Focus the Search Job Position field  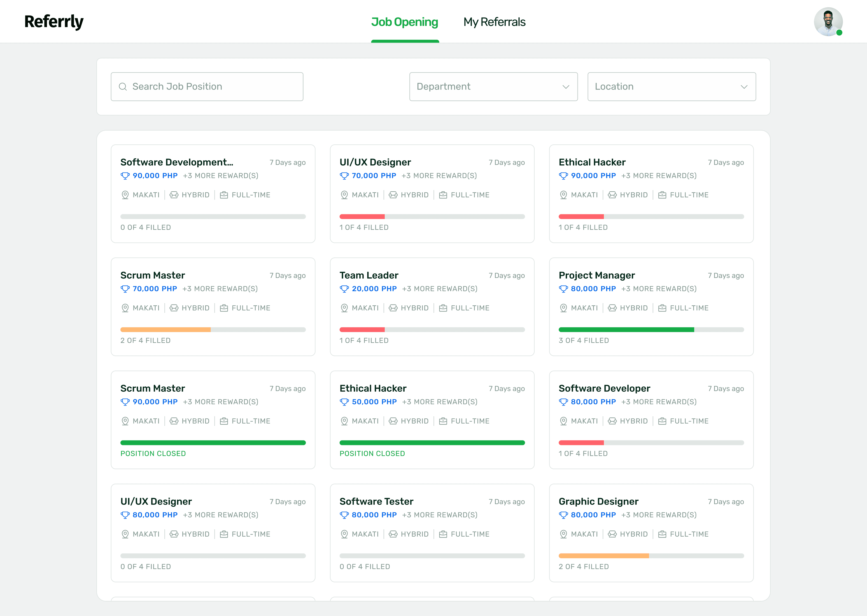207,87
